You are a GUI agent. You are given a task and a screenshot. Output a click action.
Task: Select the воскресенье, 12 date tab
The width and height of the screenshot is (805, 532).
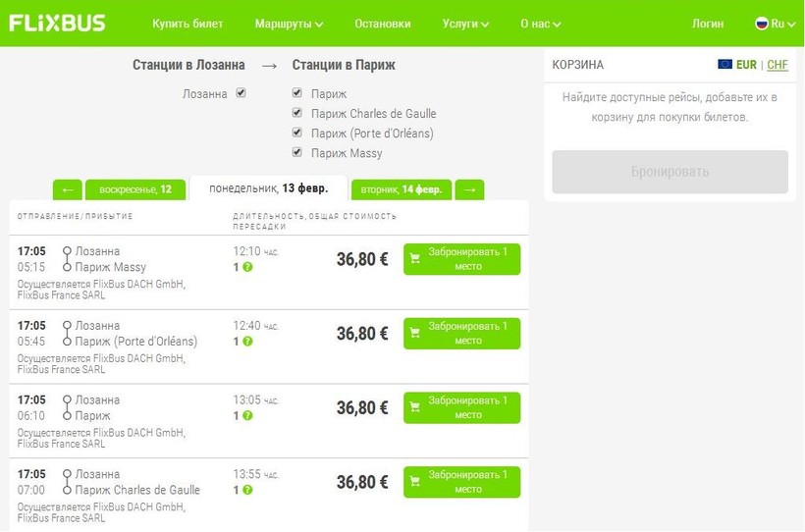(135, 189)
